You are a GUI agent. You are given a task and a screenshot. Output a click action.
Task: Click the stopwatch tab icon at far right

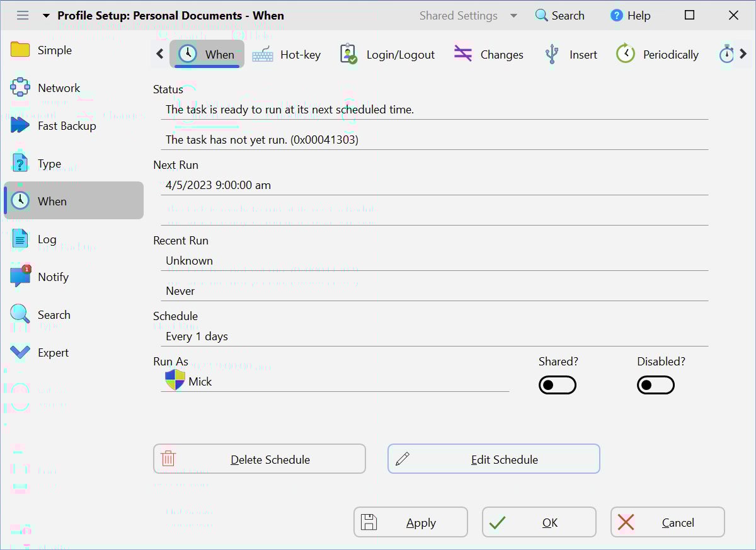(x=726, y=54)
